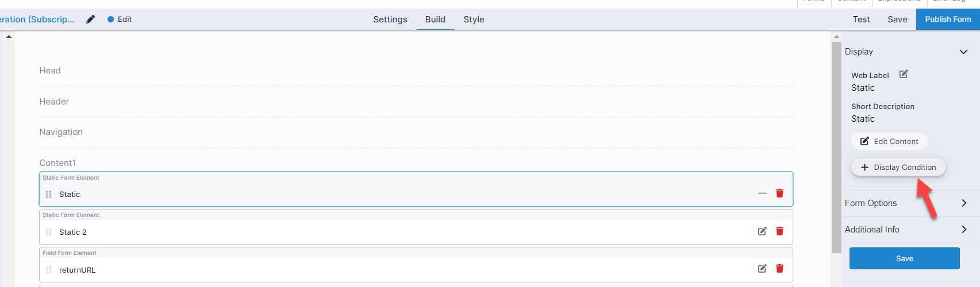The width and height of the screenshot is (980, 287).
Task: Expand the Form Options section
Action: 964,203
